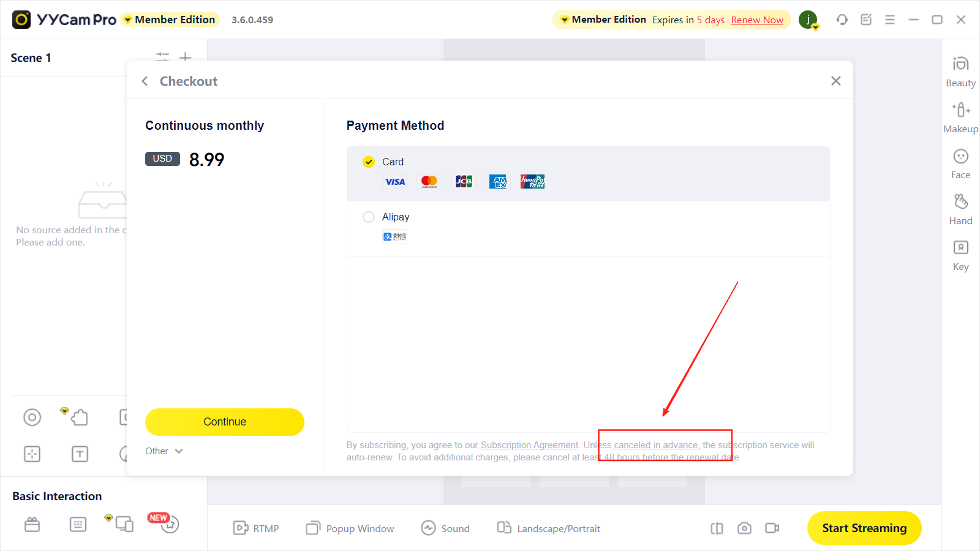Take a snapshot with camera icon
The image size is (980, 551).
click(744, 528)
